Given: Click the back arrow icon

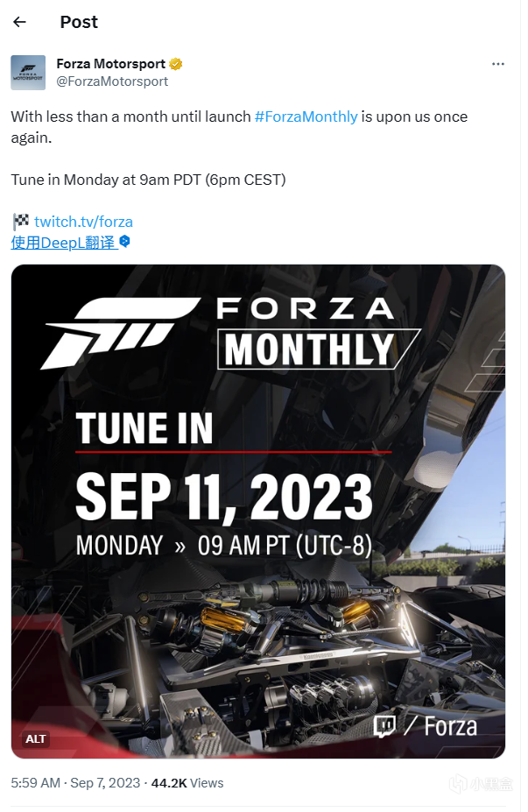Looking at the screenshot, I should [x=19, y=22].
